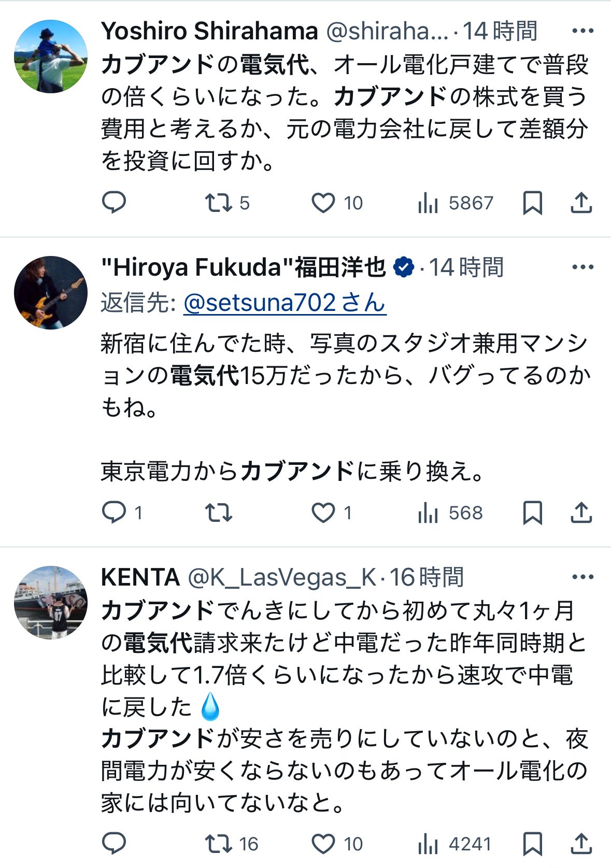Repost Hiroya Fukuda's post
Image resolution: width=611 pixels, height=868 pixels.
click(218, 513)
